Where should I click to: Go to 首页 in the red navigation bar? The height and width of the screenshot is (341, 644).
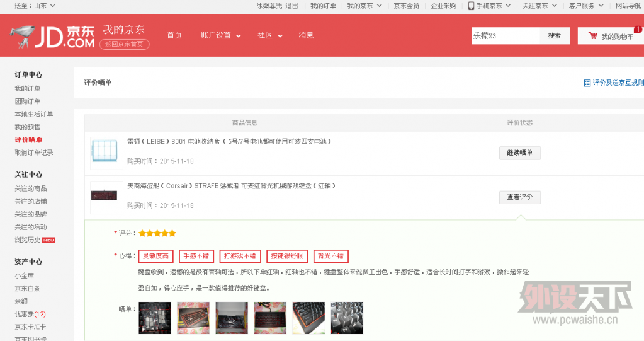174,35
